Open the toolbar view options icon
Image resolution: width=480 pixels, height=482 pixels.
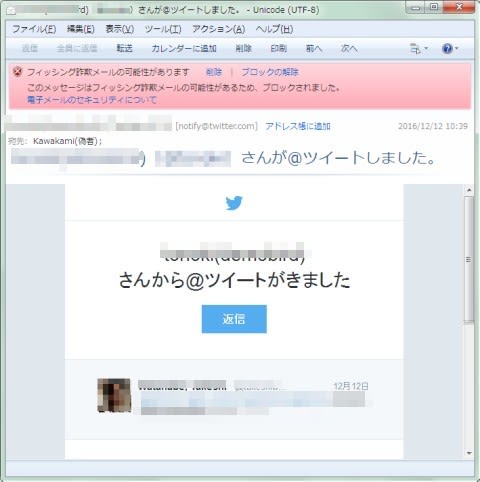415,49
